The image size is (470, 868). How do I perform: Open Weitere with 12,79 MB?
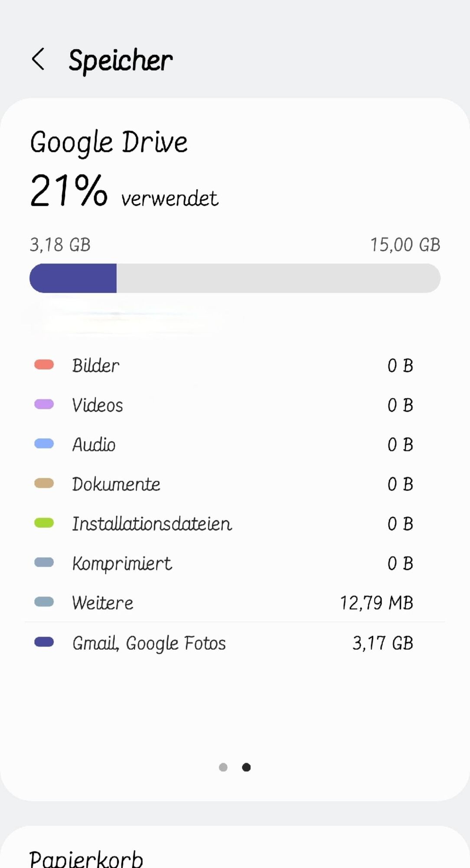(235, 602)
